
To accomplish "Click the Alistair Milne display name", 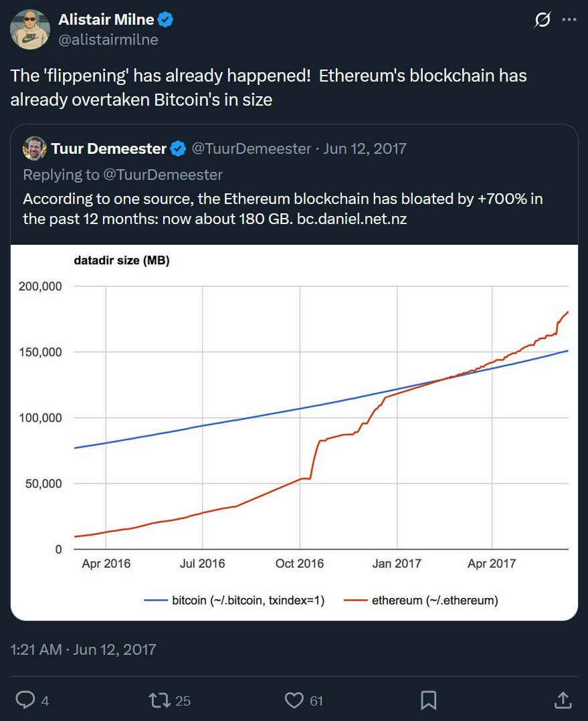I will pos(106,21).
